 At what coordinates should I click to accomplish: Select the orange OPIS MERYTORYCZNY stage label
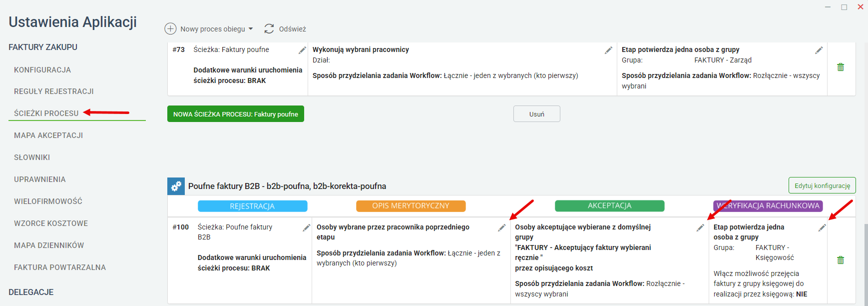tap(411, 206)
